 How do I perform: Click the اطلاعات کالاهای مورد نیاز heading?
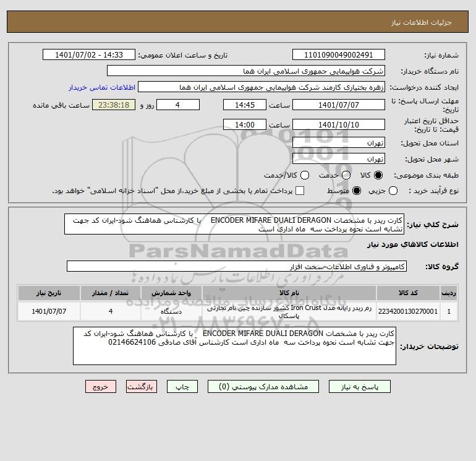pos(413,244)
